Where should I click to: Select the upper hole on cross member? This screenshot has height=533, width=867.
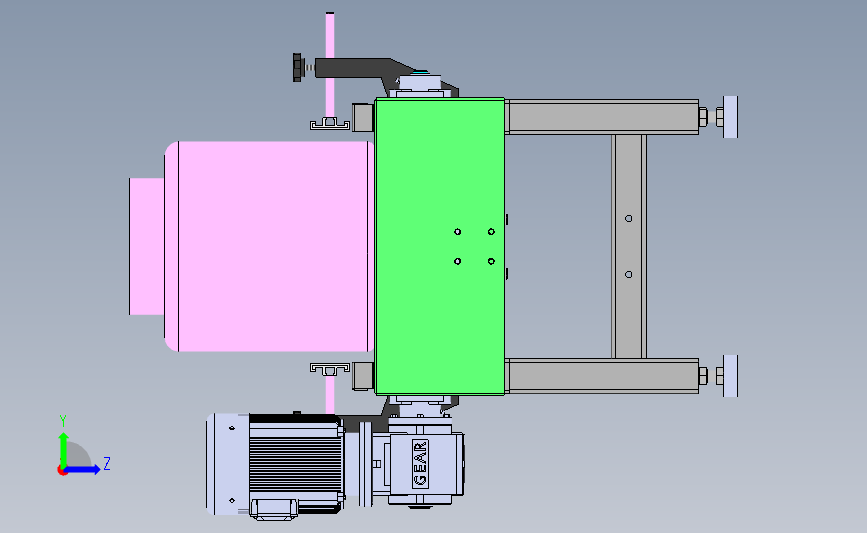629,218
